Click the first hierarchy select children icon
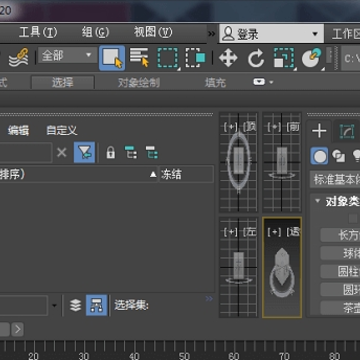The width and height of the screenshot is (360, 360). (x=131, y=153)
